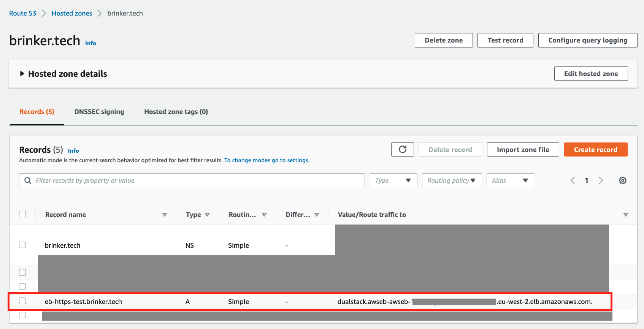Screen dimensions: 644x329
Task: Click Simple routing cell of eb-https-test row
Action: [238, 302]
